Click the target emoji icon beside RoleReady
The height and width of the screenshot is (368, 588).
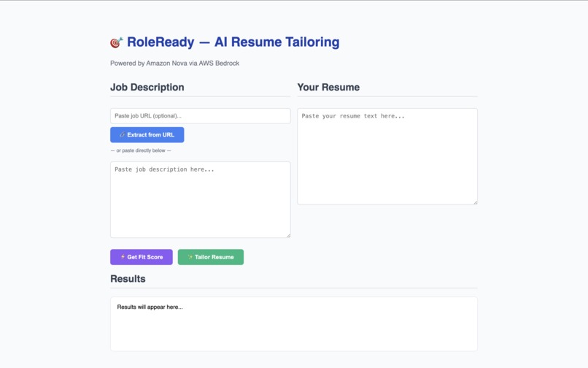point(116,42)
